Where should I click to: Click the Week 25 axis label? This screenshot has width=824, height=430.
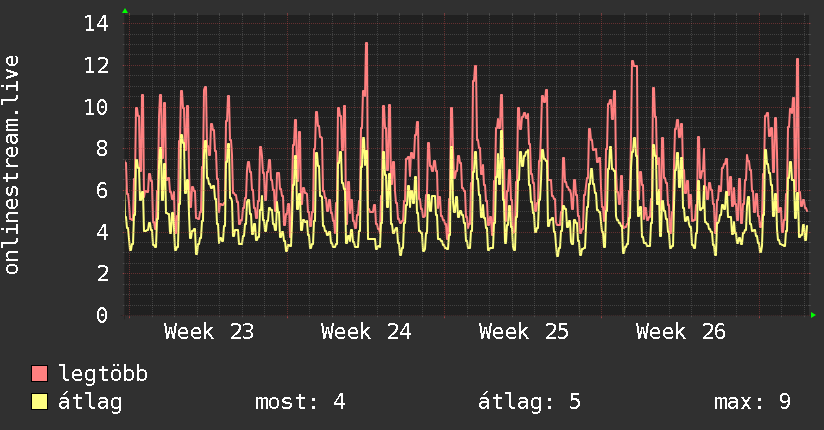coord(523,332)
